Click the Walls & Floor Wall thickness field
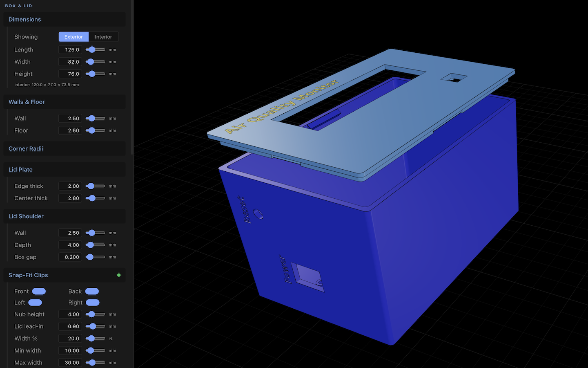Image resolution: width=588 pixels, height=368 pixels. tap(70, 118)
